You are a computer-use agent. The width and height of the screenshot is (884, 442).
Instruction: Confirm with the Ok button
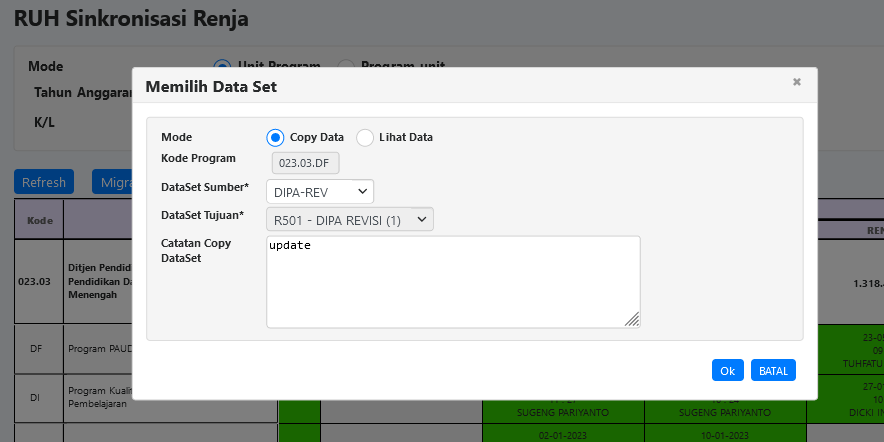(727, 370)
